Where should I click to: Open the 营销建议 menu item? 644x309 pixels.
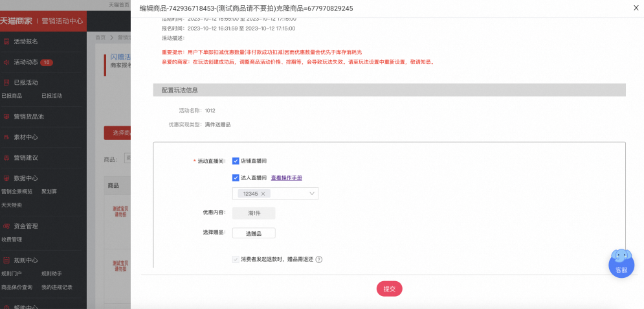[25, 158]
